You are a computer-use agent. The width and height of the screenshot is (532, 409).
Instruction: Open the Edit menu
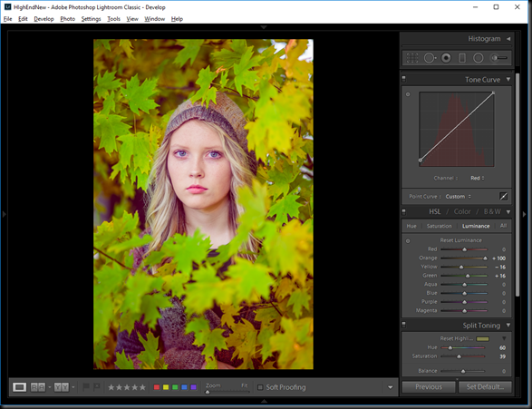[23, 19]
